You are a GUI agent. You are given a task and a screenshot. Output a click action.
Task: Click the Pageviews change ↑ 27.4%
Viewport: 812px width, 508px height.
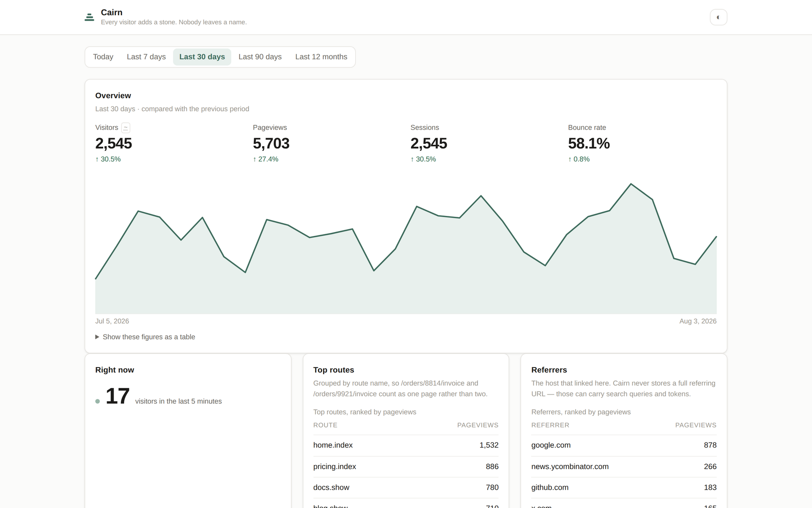tap(266, 159)
